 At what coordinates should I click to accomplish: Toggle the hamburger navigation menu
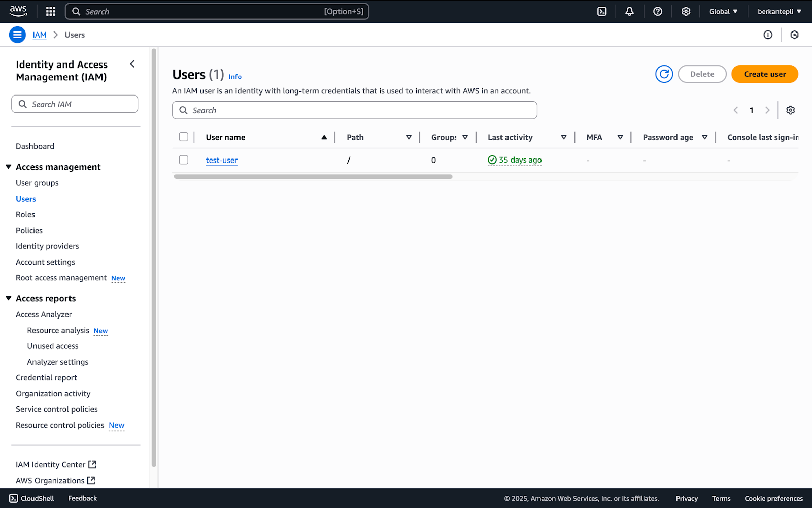coord(17,35)
